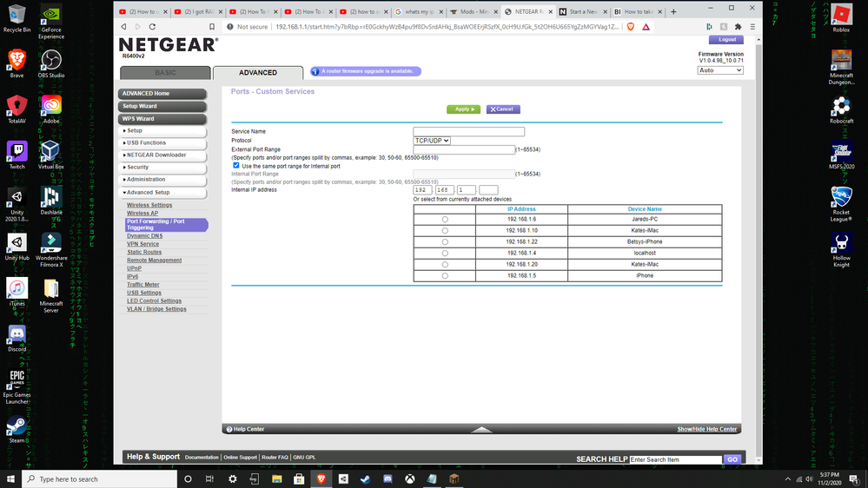
Task: Open Dynamic DNS in the sidebar
Action: pyautogui.click(x=144, y=236)
